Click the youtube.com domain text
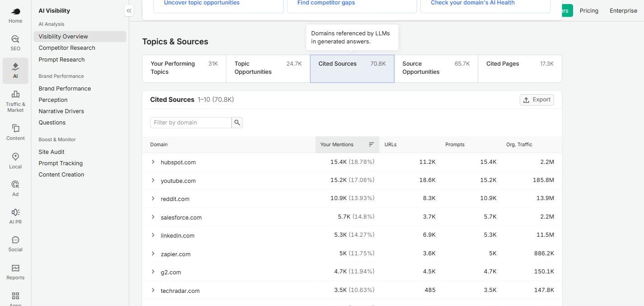The width and height of the screenshot is (644, 306). click(178, 181)
